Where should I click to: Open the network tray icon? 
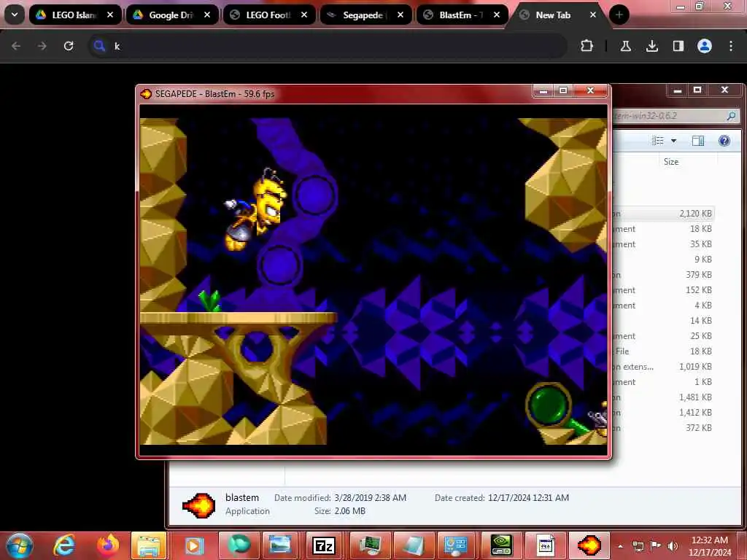(638, 546)
